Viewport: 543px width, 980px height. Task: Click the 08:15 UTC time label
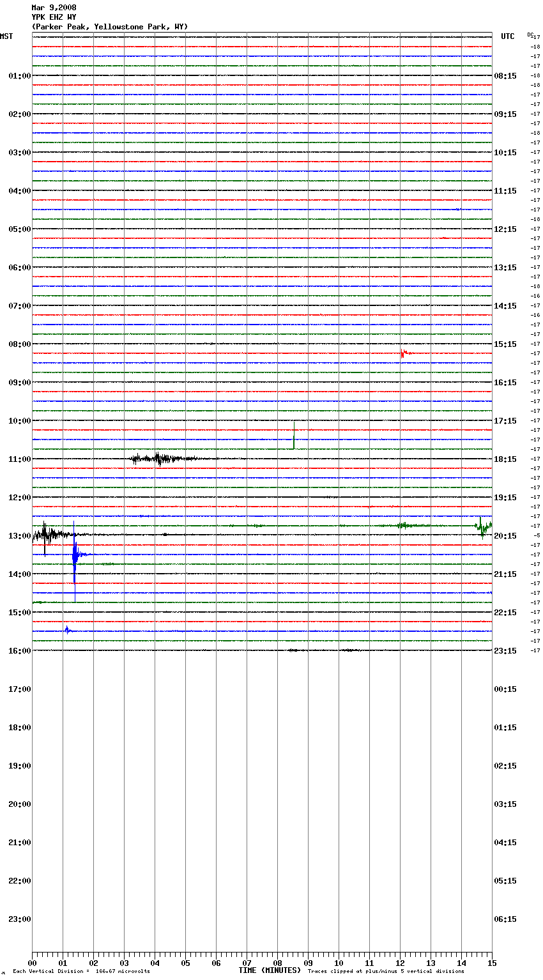tap(505, 75)
